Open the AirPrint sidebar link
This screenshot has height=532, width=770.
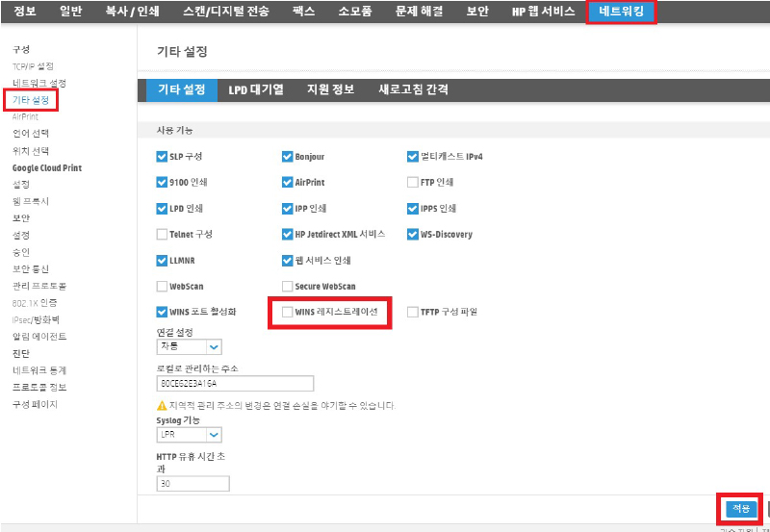25,116
